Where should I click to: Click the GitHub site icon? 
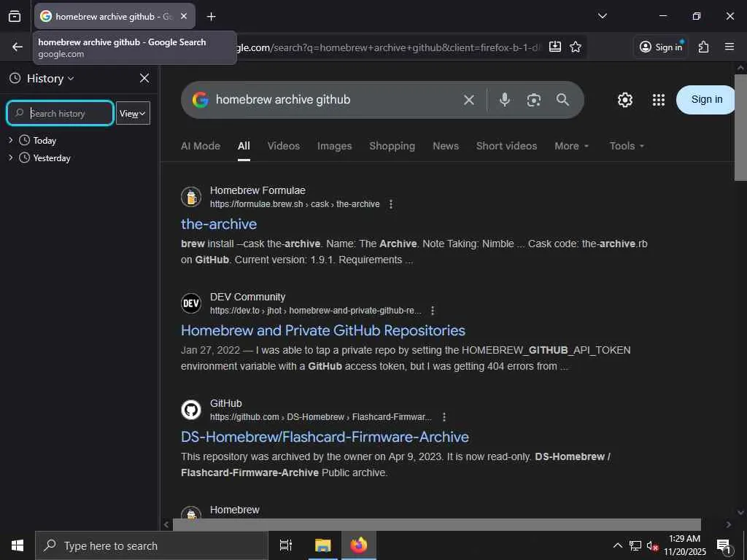click(191, 410)
